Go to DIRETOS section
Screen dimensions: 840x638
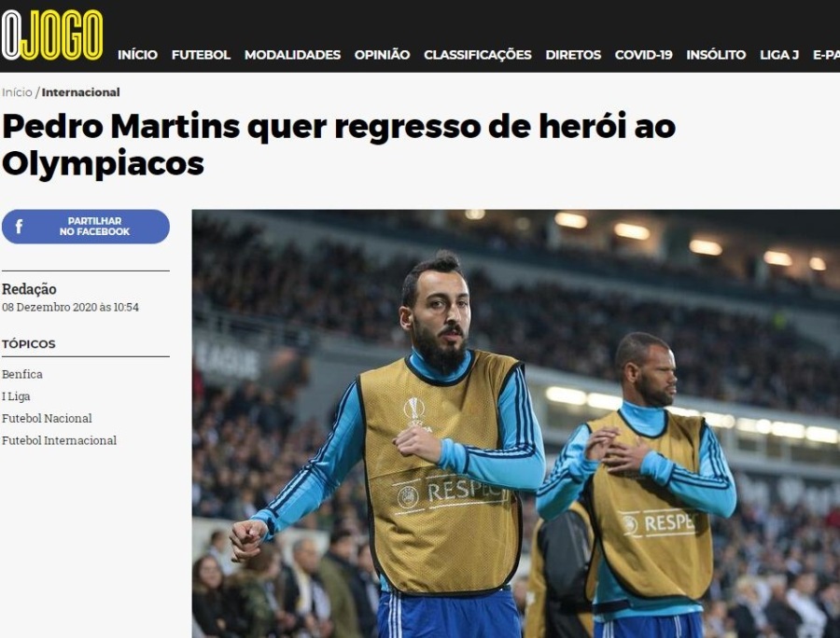coord(573,55)
